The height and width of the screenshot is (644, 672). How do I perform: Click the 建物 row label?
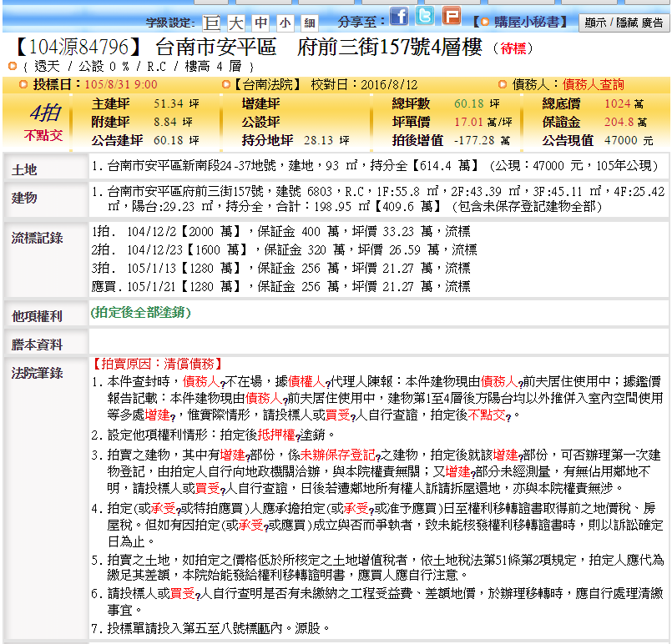[x=24, y=198]
